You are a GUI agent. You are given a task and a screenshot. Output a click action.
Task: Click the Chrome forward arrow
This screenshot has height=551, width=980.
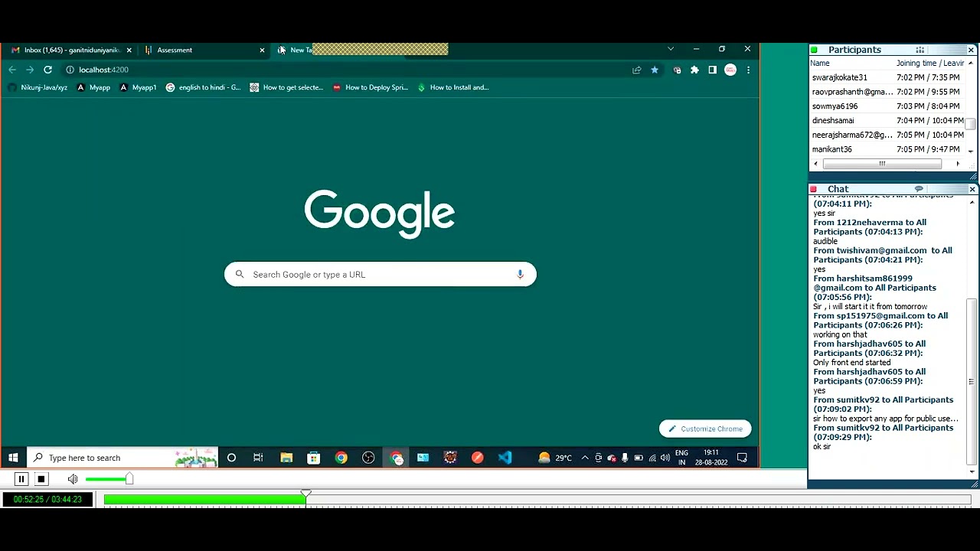coord(30,70)
